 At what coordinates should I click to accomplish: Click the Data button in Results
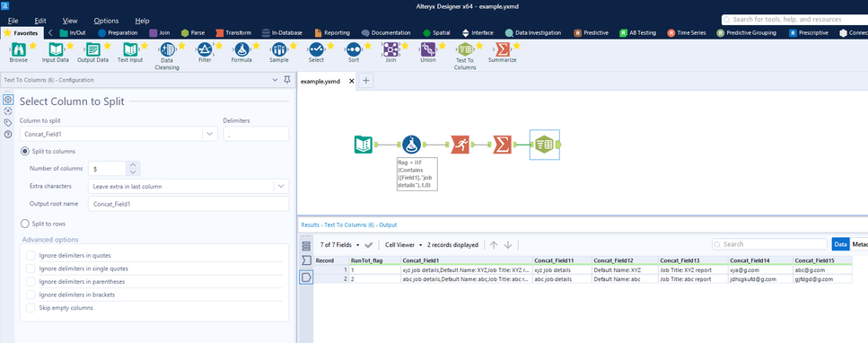click(x=840, y=244)
